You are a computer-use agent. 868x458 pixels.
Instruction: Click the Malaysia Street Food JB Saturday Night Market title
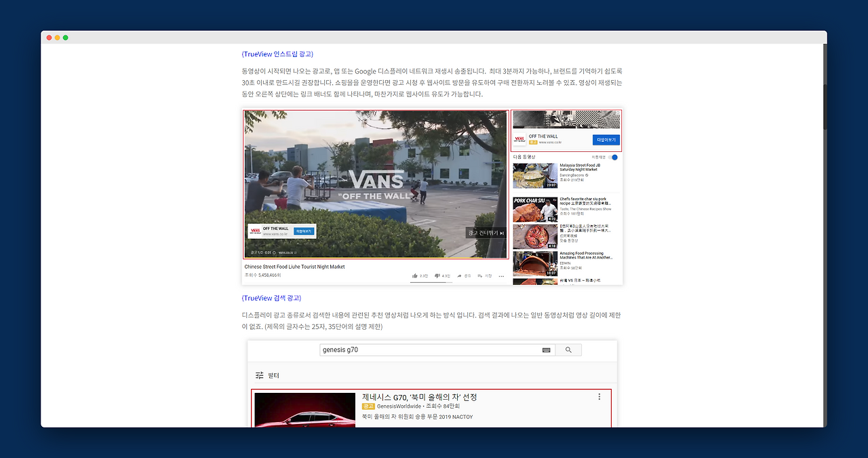pyautogui.click(x=580, y=168)
